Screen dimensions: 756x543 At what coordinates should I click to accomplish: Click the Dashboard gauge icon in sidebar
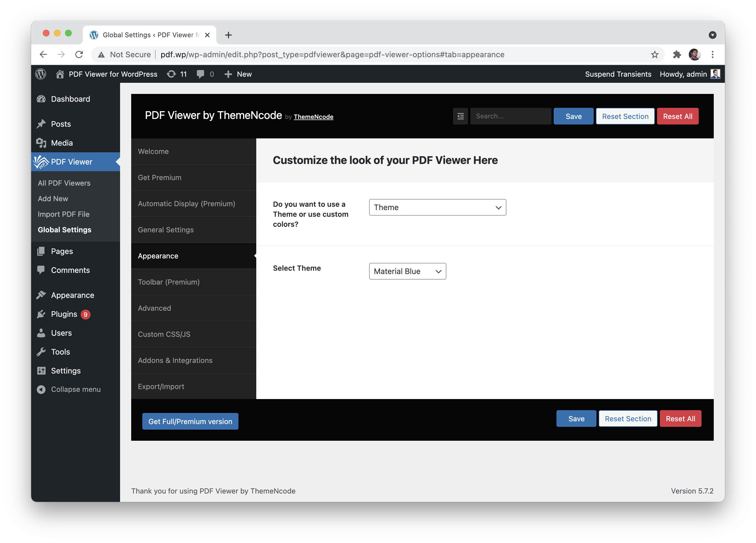click(x=41, y=99)
